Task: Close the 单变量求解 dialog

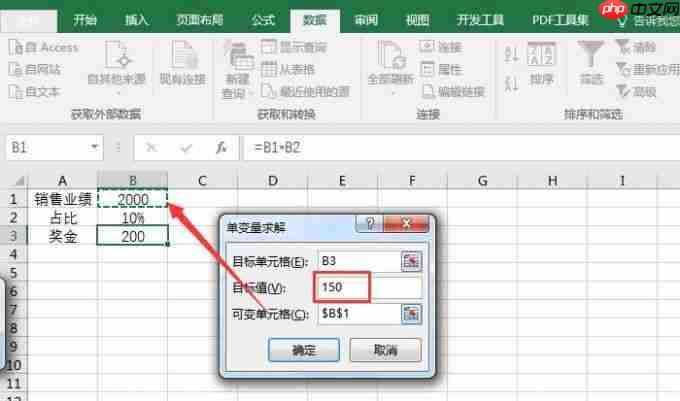Action: click(406, 224)
